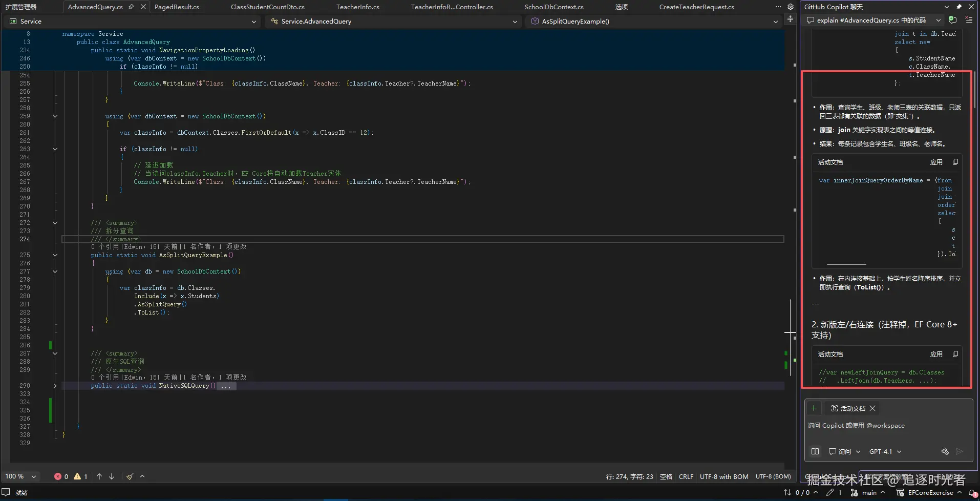Open the 100 % zoom level dropdown
The height and width of the screenshot is (501, 980).
pos(34,476)
